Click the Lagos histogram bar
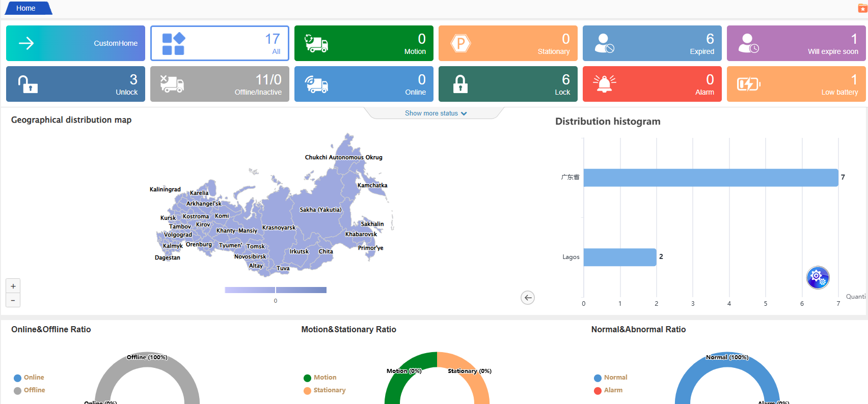This screenshot has height=404, width=868. point(619,257)
